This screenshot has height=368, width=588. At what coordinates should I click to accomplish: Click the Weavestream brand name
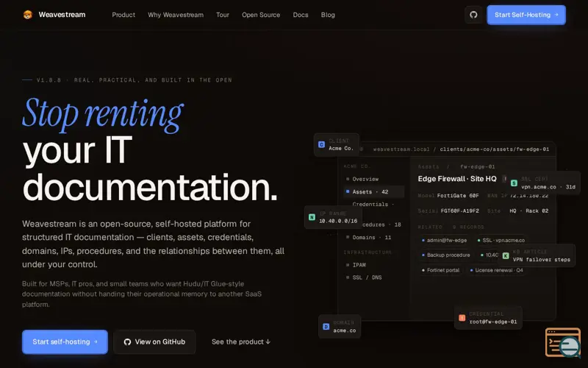(x=62, y=15)
